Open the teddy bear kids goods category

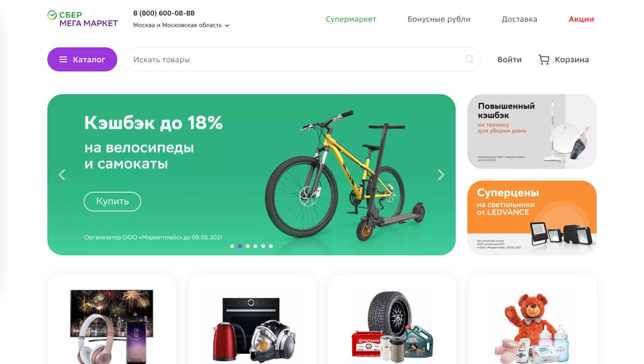[532, 319]
